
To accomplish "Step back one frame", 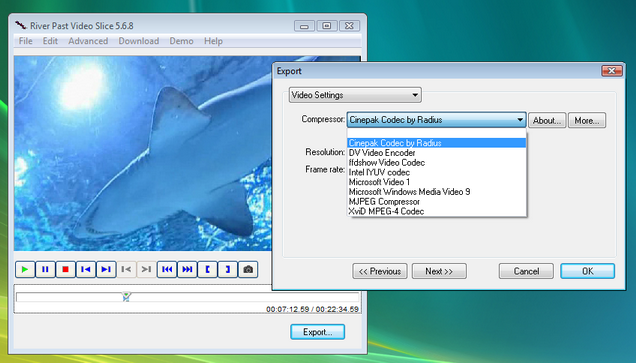I will point(86,269).
